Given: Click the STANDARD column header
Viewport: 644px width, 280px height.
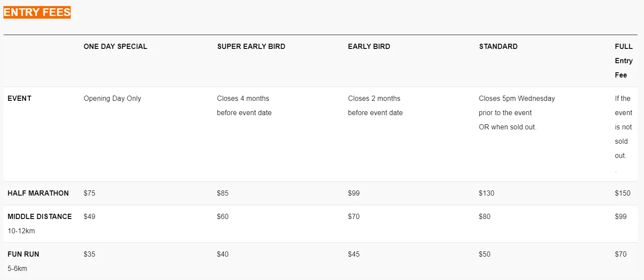Looking at the screenshot, I should pyautogui.click(x=498, y=46).
